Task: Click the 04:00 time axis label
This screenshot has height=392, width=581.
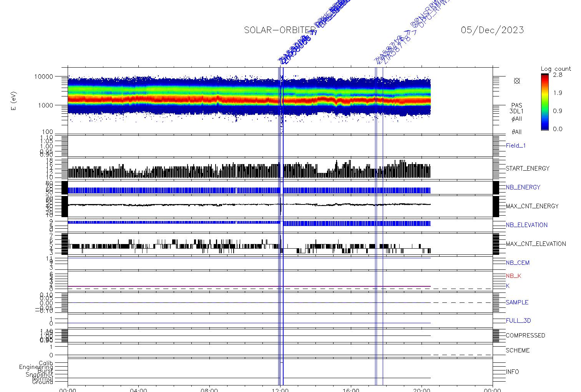Action: (139, 390)
